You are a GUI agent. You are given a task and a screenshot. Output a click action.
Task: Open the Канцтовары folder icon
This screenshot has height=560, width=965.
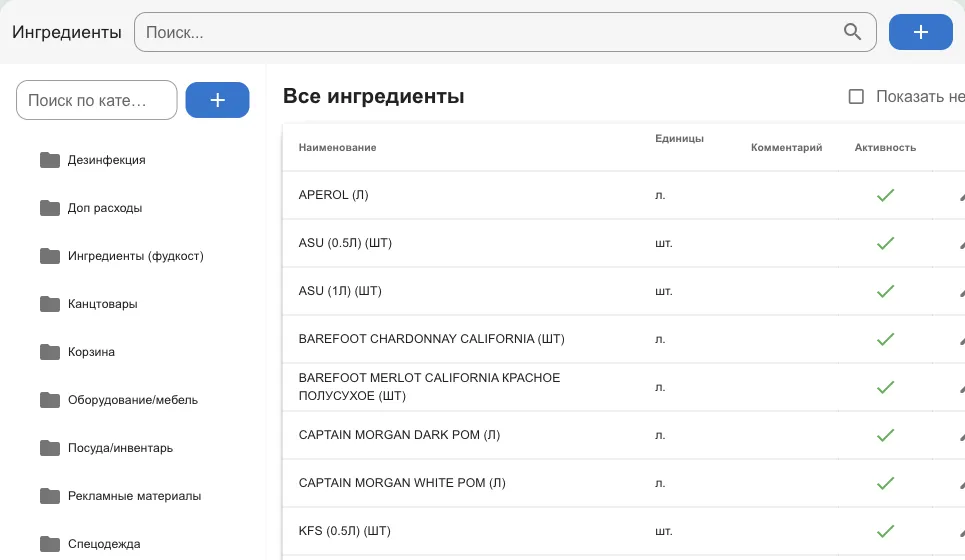pyautogui.click(x=50, y=304)
